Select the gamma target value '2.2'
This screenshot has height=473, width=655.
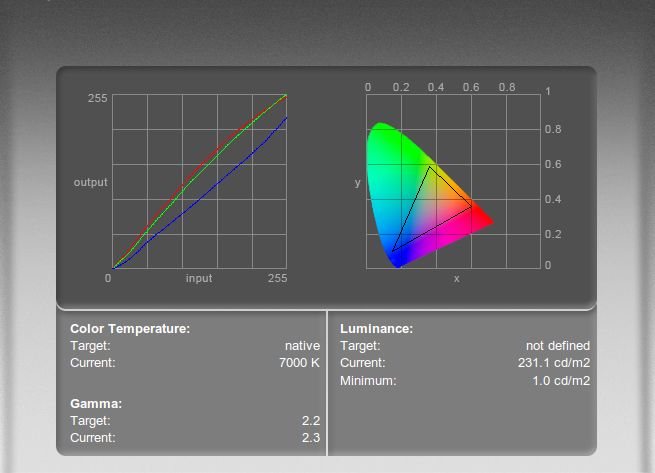311,421
